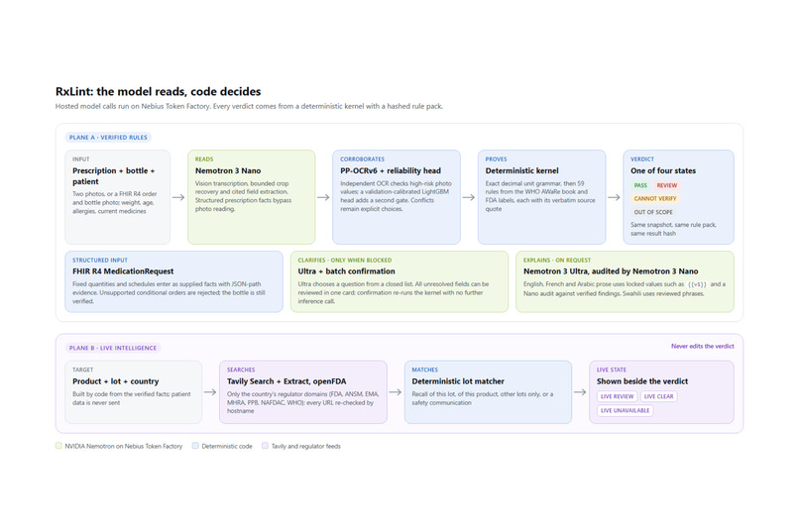Image resolution: width=799 pixels, height=532 pixels.
Task: Select the 'Tavily Search + Extract, openFDA' heading
Action: tap(286, 381)
